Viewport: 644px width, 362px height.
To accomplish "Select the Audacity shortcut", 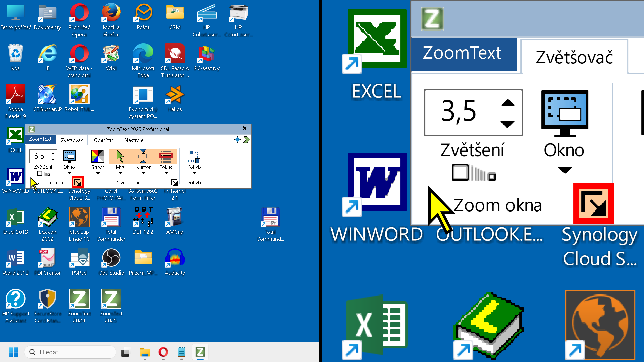I will pos(175,262).
